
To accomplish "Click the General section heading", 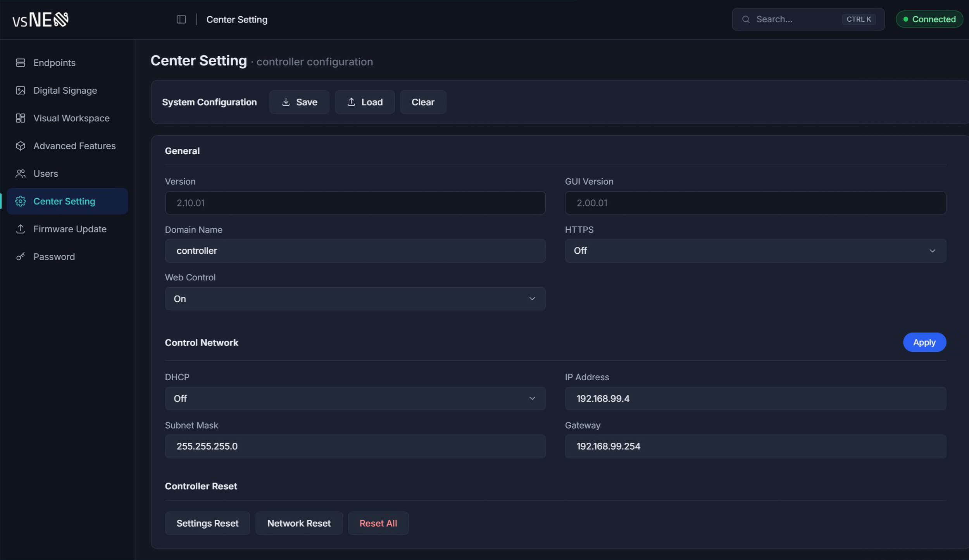I will [x=182, y=151].
